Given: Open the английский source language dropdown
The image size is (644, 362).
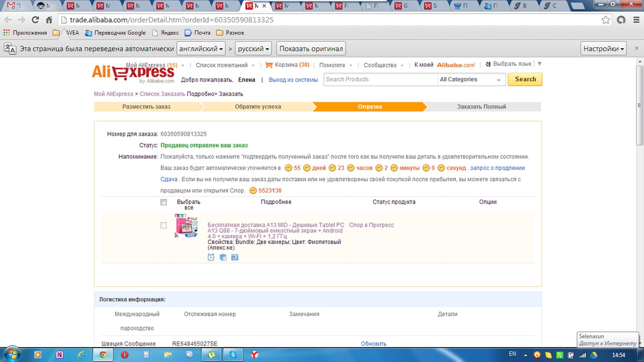Looking at the screenshot, I should pyautogui.click(x=201, y=48).
